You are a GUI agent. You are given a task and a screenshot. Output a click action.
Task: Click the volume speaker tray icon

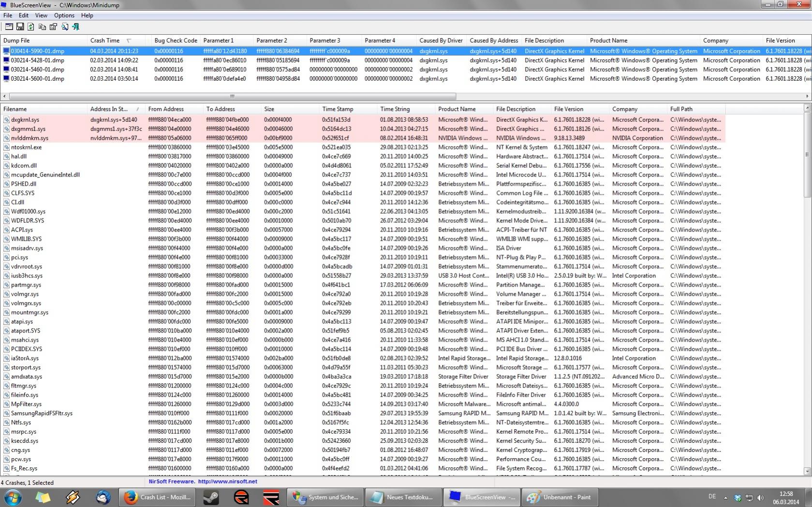tap(761, 497)
